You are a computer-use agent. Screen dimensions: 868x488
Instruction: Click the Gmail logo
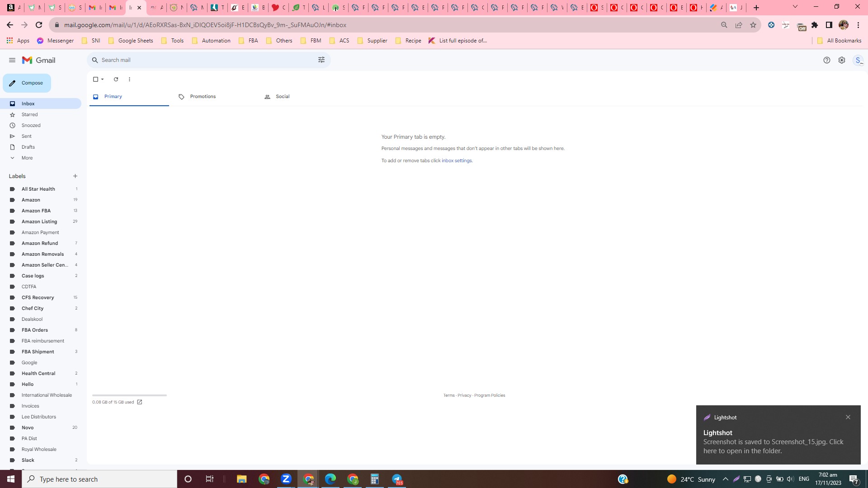(39, 60)
